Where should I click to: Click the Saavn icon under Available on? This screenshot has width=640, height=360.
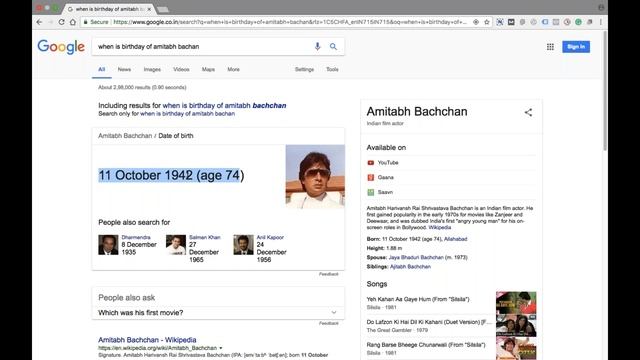pyautogui.click(x=371, y=192)
